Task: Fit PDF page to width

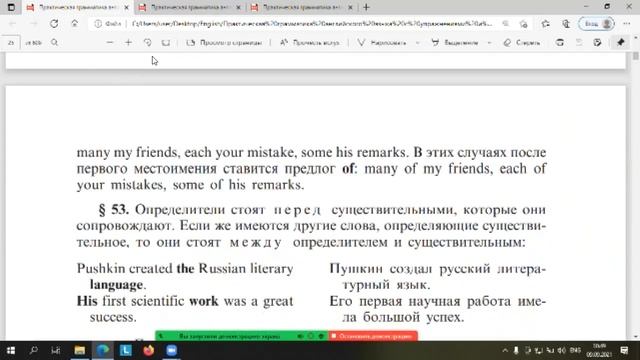Action: point(166,42)
